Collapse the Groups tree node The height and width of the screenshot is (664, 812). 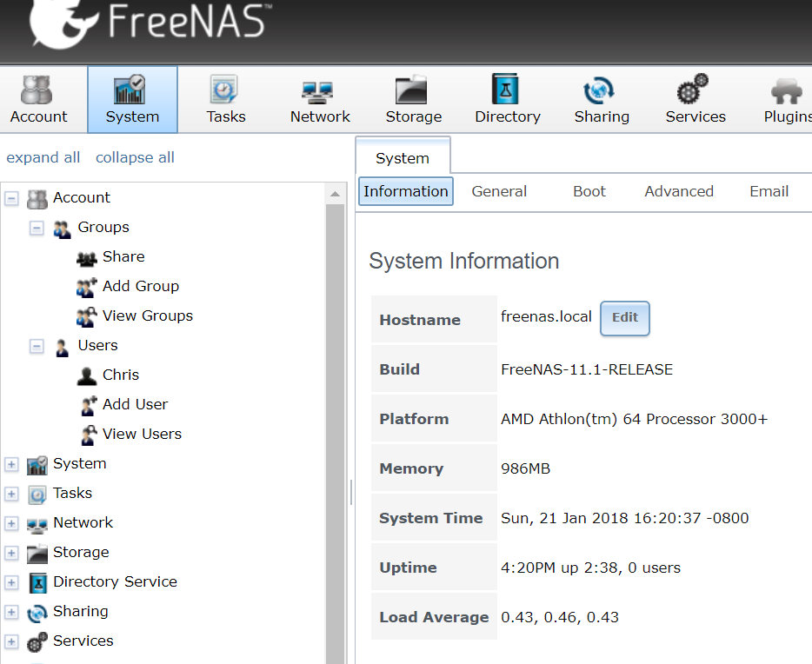tap(37, 228)
